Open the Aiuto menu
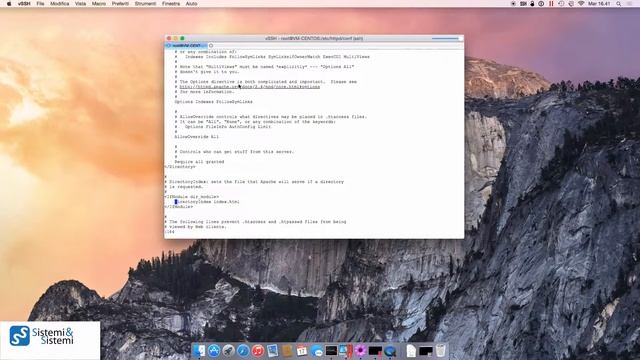640x360 pixels. coord(191,4)
